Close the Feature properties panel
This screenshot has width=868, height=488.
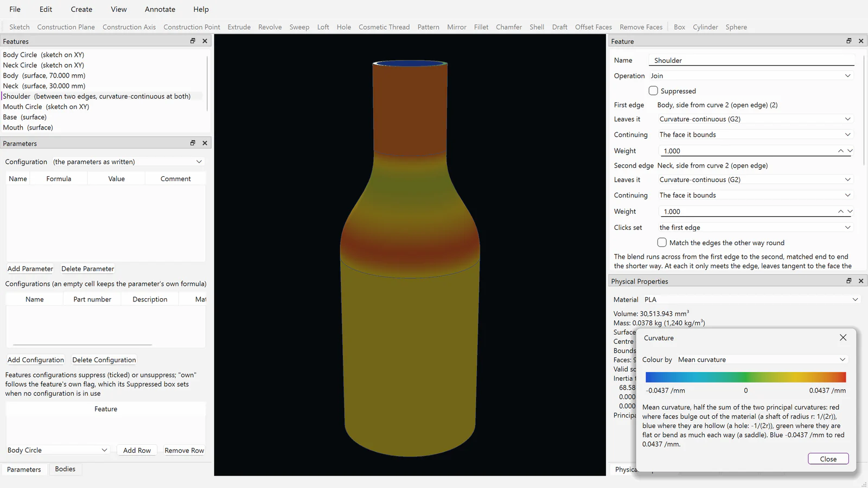pyautogui.click(x=861, y=41)
